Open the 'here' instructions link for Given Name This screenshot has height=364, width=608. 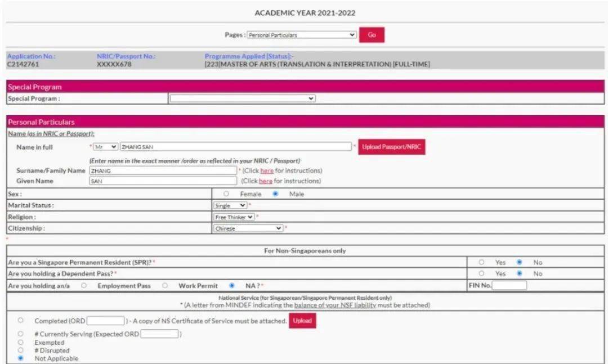265,181
